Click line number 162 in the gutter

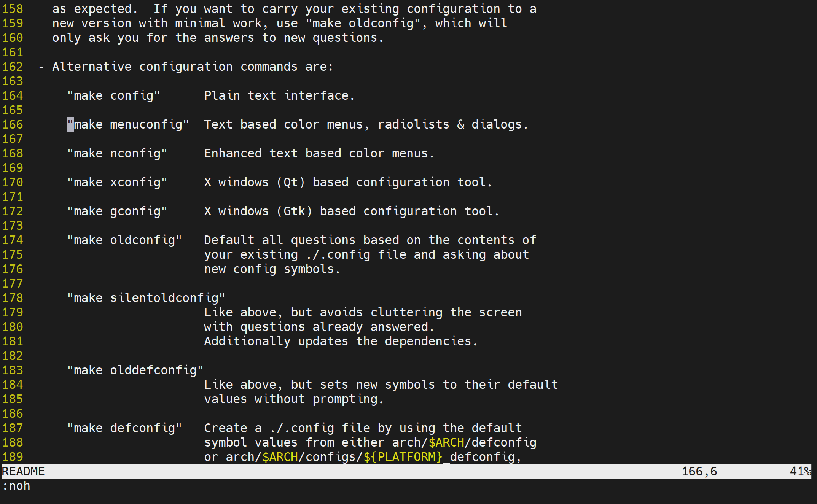point(13,67)
